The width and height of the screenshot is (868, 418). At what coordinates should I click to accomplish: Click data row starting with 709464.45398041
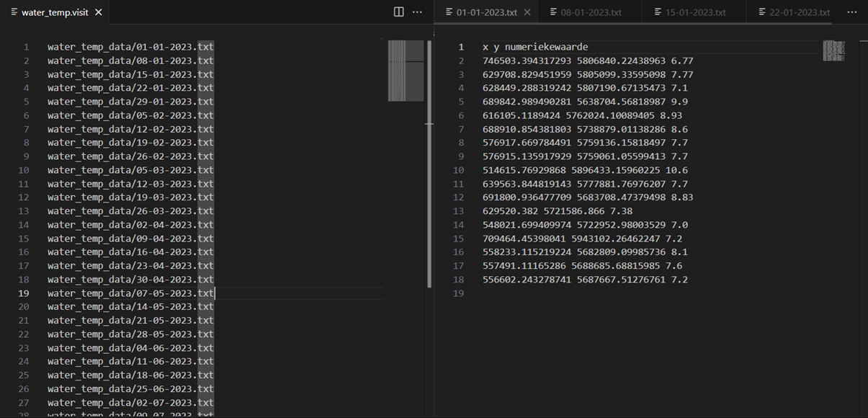point(582,239)
